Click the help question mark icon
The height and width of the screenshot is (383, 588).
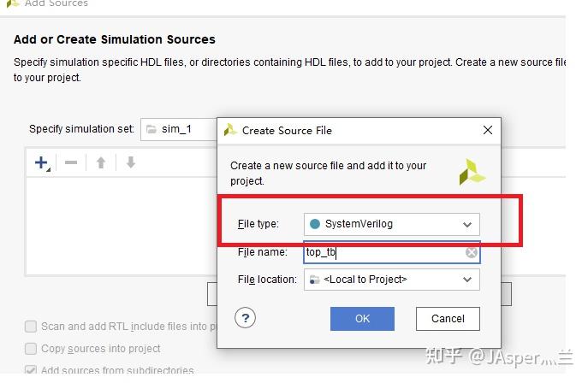click(246, 318)
